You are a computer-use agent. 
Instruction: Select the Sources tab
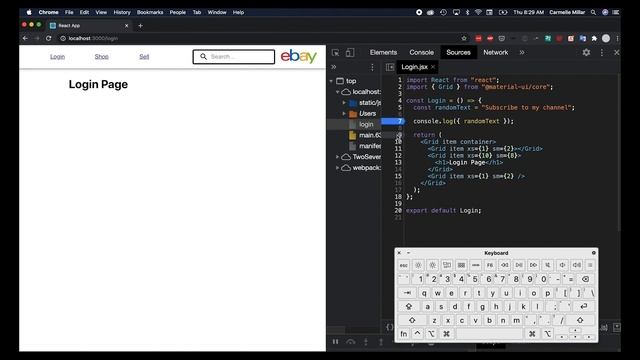(x=458, y=52)
